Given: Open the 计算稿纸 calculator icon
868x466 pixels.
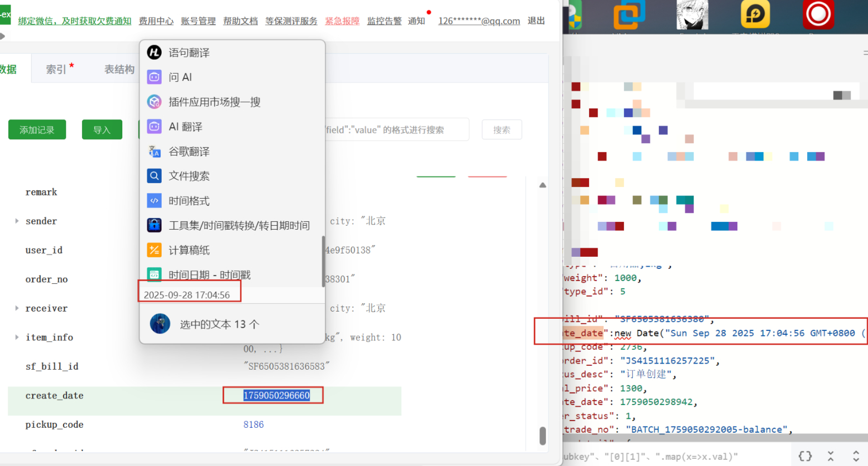Looking at the screenshot, I should [154, 250].
